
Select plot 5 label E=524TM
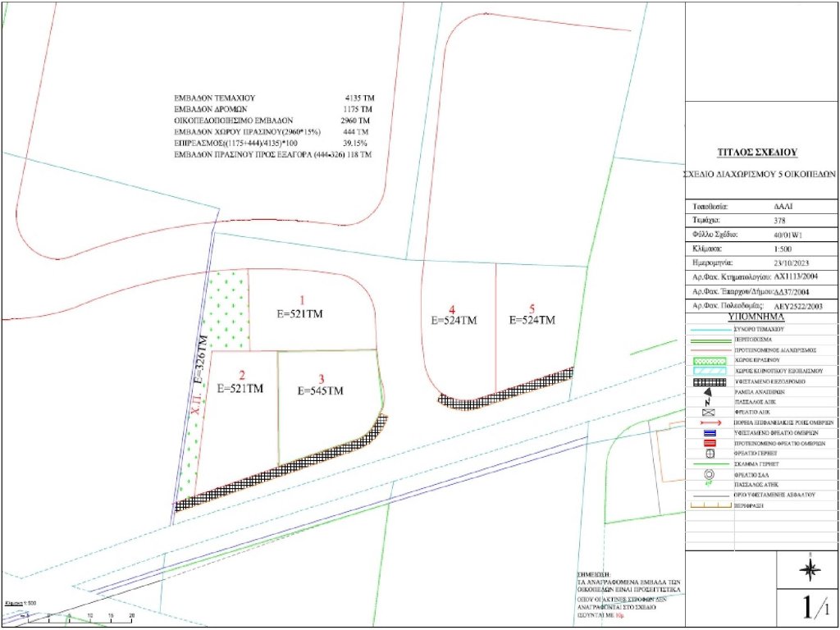click(x=532, y=320)
